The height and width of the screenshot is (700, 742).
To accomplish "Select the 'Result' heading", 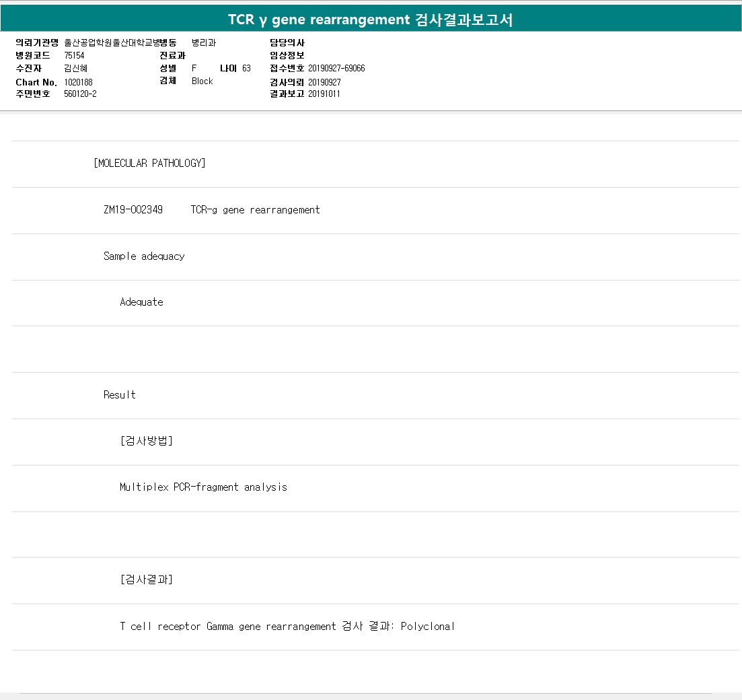I will [120, 395].
